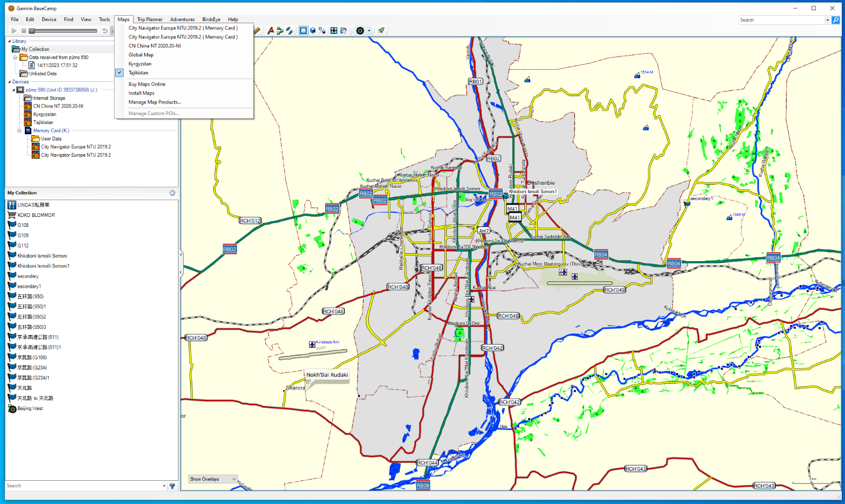Click the collection search field
Screen dimensions: 845x504
point(83,486)
